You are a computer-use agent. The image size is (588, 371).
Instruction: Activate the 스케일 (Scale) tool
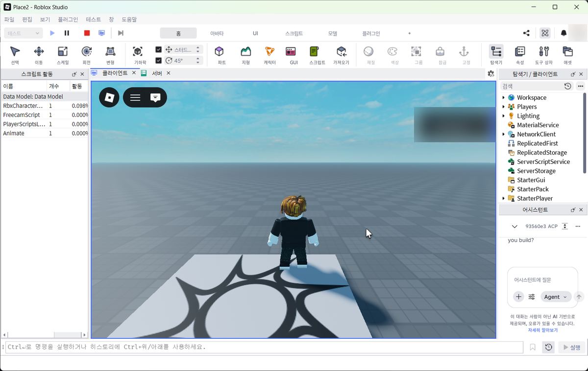click(63, 55)
